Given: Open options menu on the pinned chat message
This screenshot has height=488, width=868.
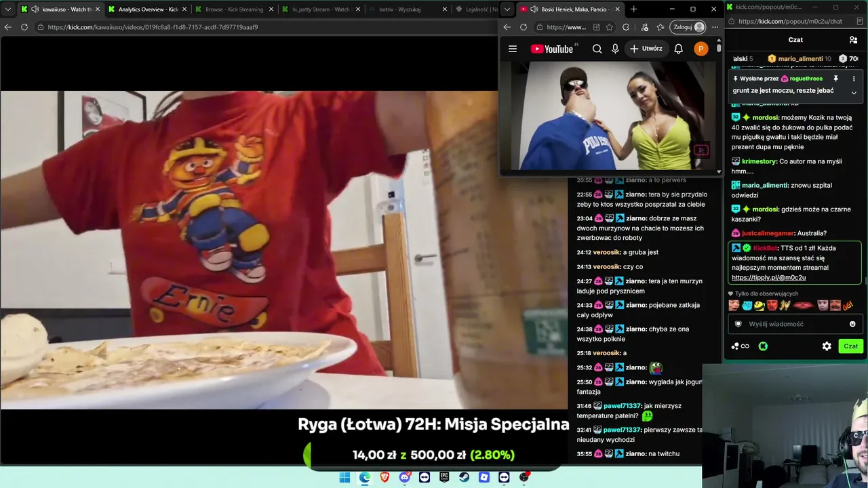Looking at the screenshot, I should tap(854, 79).
